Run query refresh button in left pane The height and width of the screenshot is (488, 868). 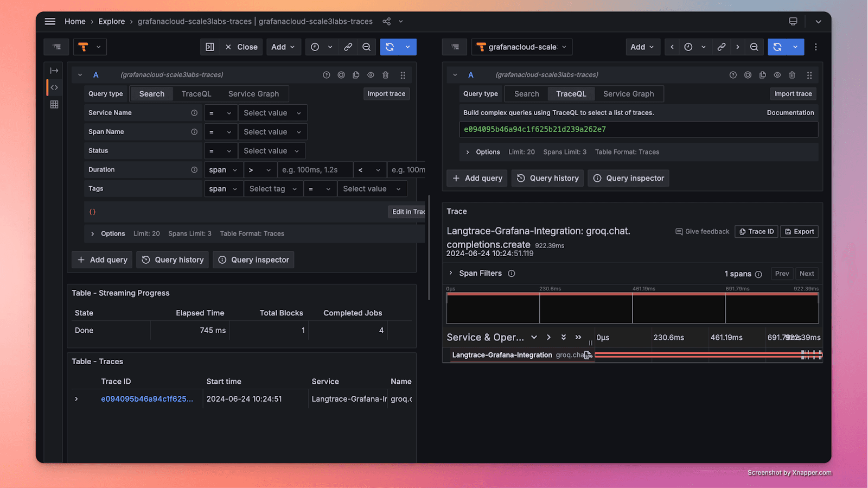[390, 47]
